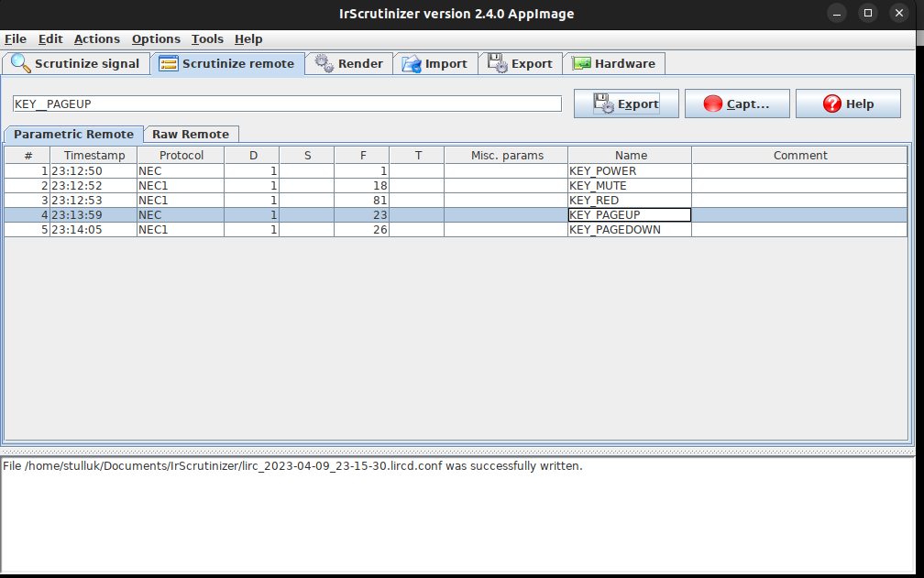The width and height of the screenshot is (924, 578).
Task: Click the F value 26 cell
Action: 362,230
